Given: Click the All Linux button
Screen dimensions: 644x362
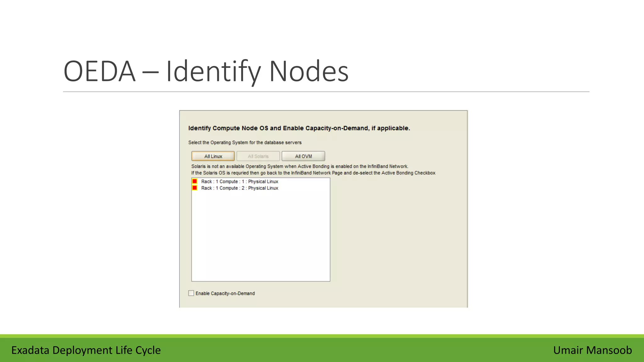Looking at the screenshot, I should [213, 156].
